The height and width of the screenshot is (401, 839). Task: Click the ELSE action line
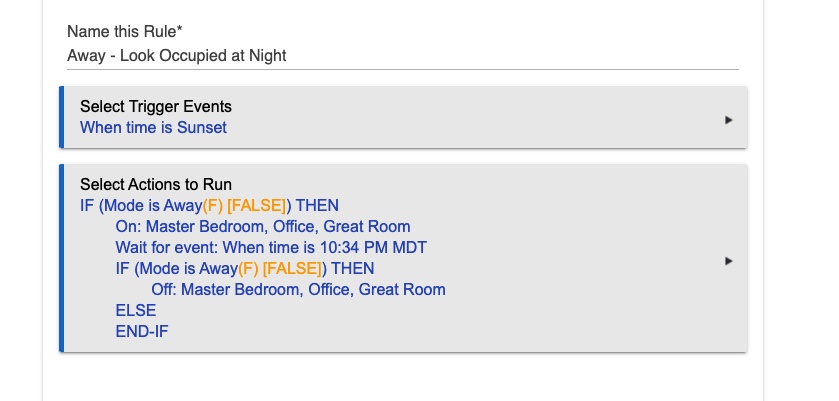(x=136, y=311)
